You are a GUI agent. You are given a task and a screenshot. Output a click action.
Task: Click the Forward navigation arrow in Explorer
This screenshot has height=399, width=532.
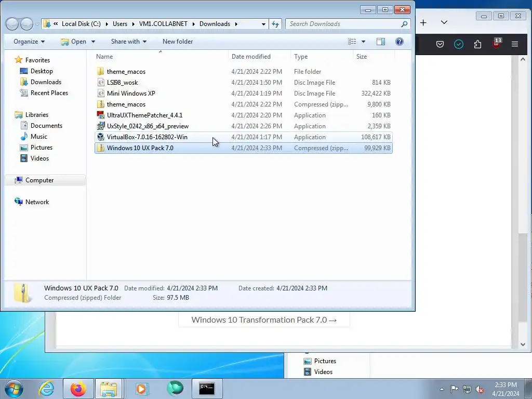pyautogui.click(x=27, y=24)
